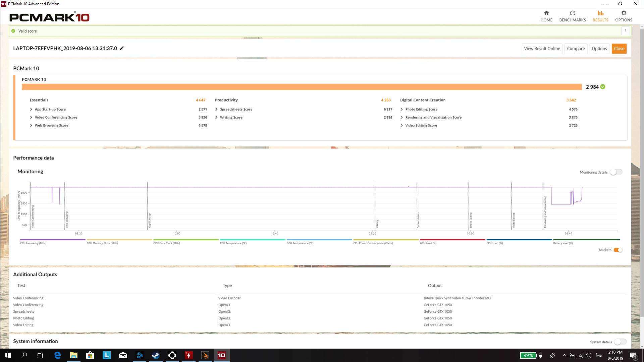Viewport: 644px width, 362px height.
Task: Click the Spreadsheets marker on chart
Action: coord(418,220)
